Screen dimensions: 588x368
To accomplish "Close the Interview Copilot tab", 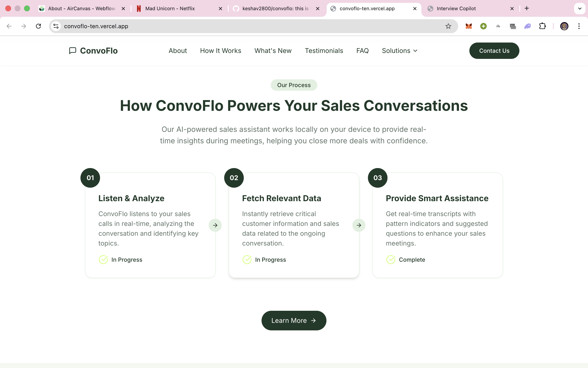I will point(512,9).
